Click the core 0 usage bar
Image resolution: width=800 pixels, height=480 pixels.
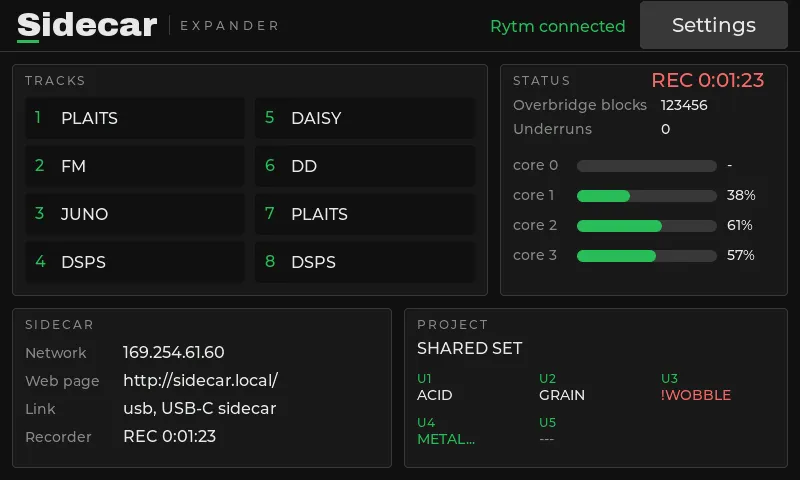click(x=646, y=166)
